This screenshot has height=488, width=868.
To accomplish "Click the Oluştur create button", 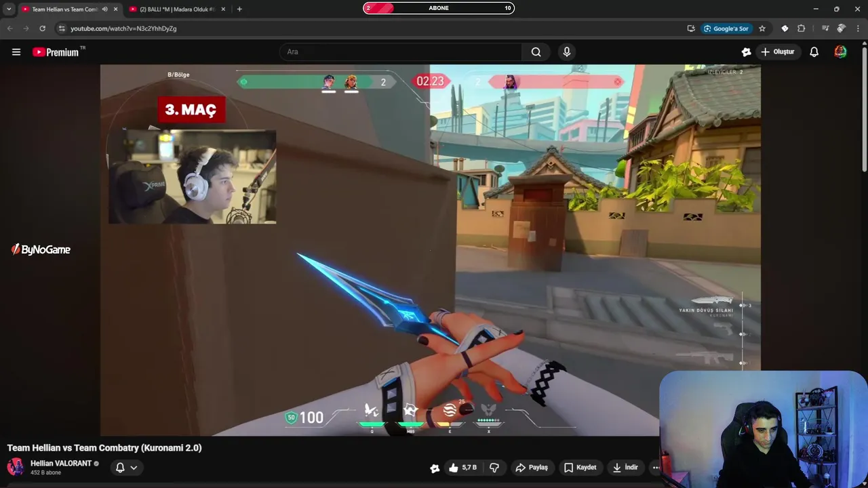I will 777,52.
